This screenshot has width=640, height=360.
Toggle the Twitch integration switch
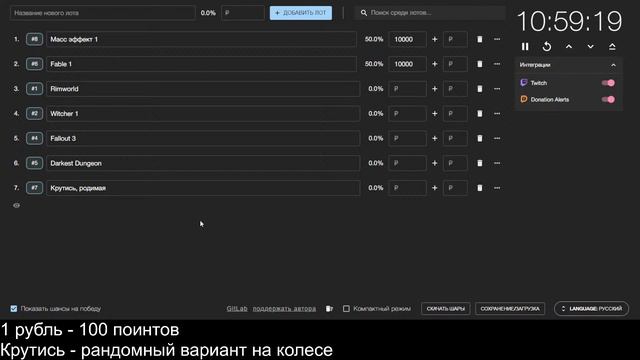[x=608, y=83]
